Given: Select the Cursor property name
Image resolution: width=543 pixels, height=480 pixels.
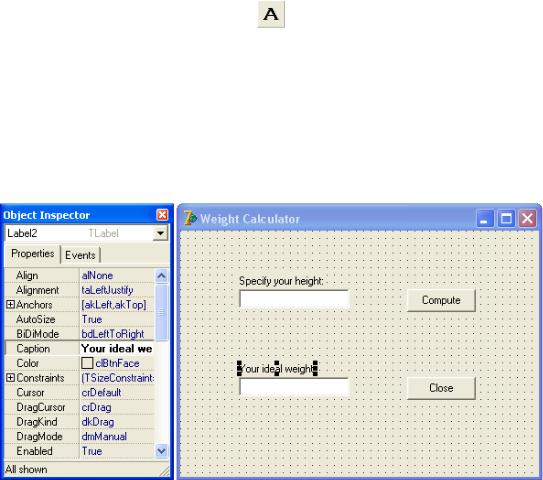Looking at the screenshot, I should click(30, 392).
